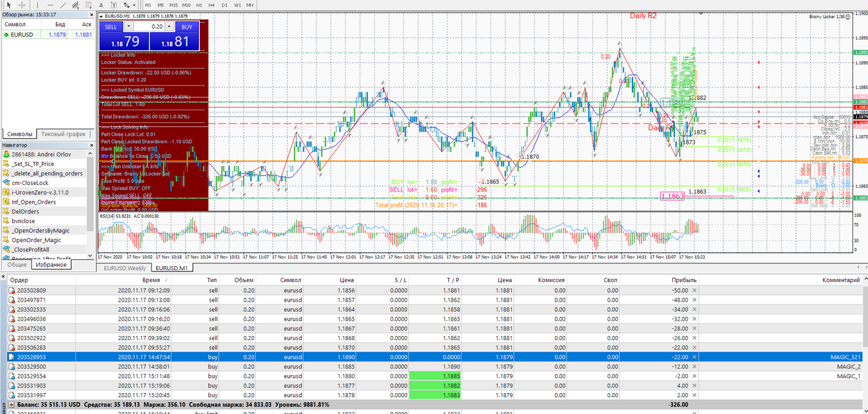The height and width of the screenshot is (414, 868).
Task: Select the Fibonacci retracement tool
Action: pyautogui.click(x=88, y=5)
